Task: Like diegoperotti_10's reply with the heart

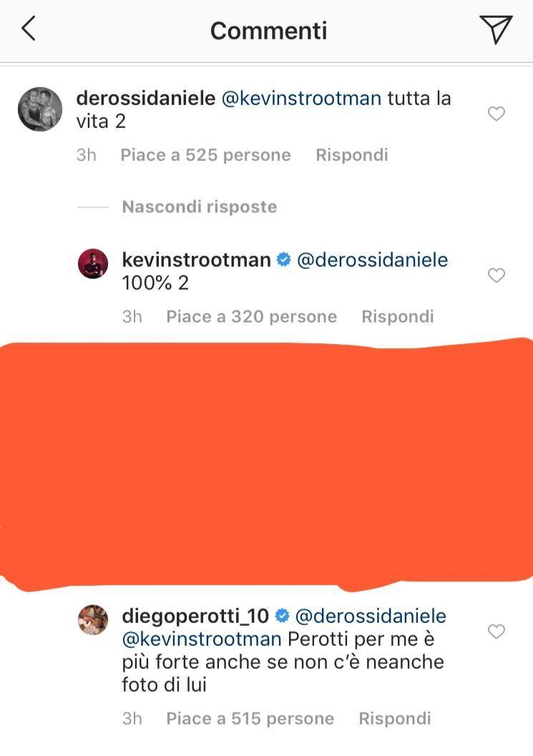Action: [496, 631]
